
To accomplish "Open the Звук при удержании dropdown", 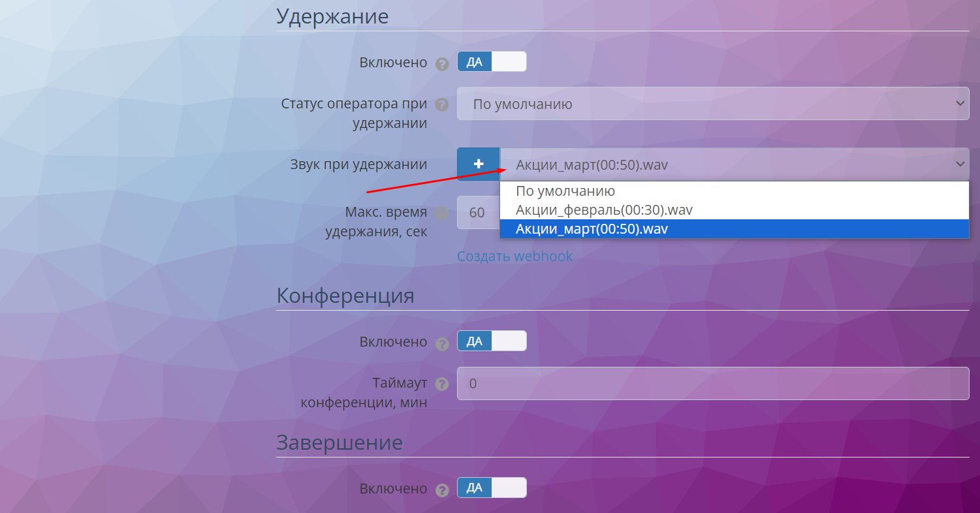I will (x=735, y=164).
